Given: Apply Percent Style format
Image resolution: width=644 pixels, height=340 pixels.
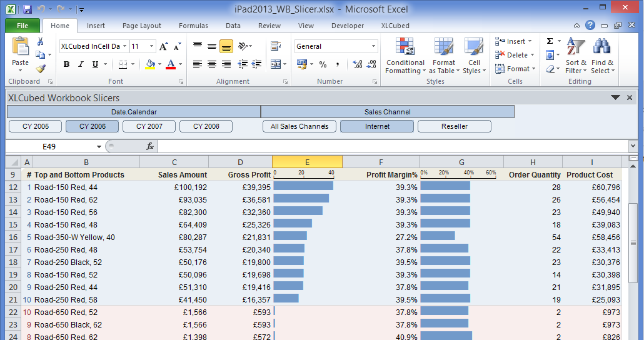Looking at the screenshot, I should pyautogui.click(x=323, y=64).
